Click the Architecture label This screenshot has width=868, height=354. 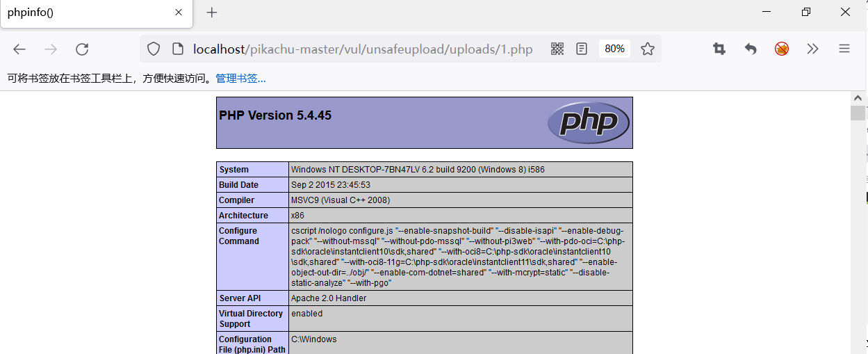click(253, 216)
